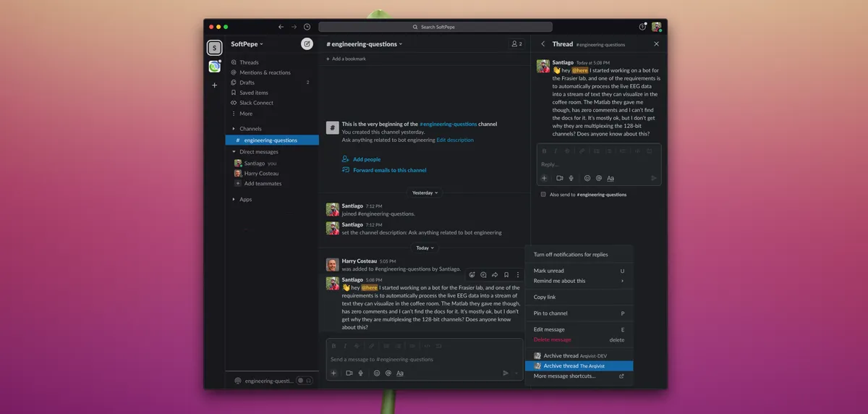This screenshot has width=868, height=414.
Task: Reply in thread from message hover toolbar
Action: (483, 275)
